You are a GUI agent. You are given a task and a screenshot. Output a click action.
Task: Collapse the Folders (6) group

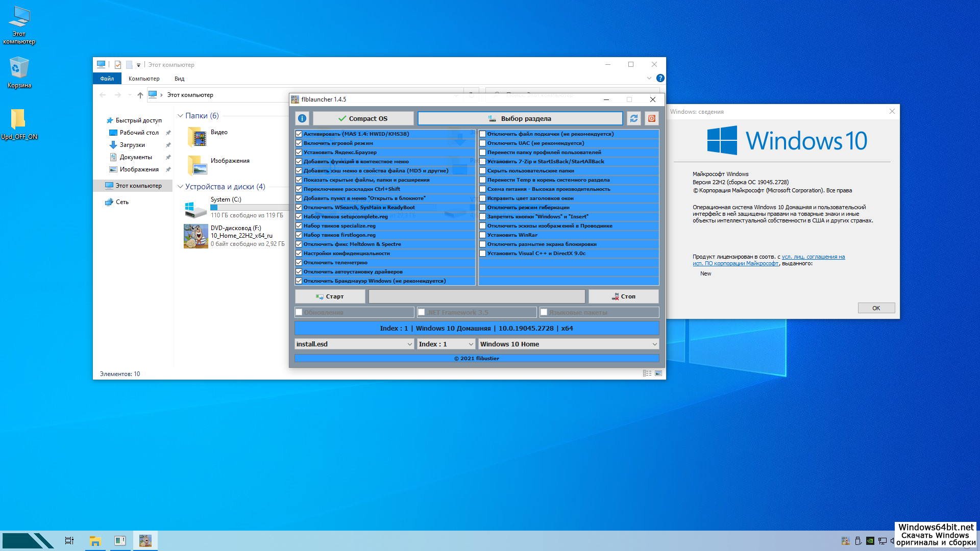pos(180,116)
